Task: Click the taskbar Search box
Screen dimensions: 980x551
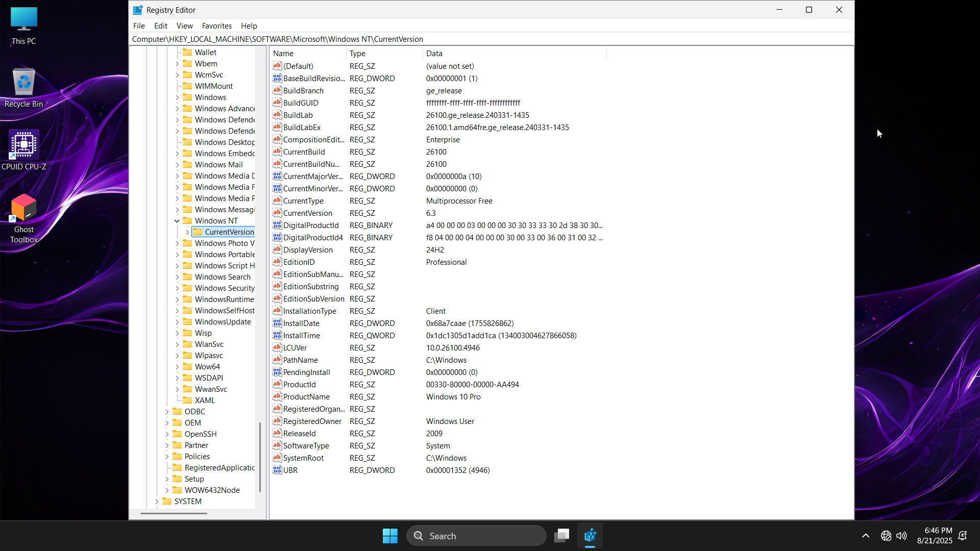Action: 477,536
